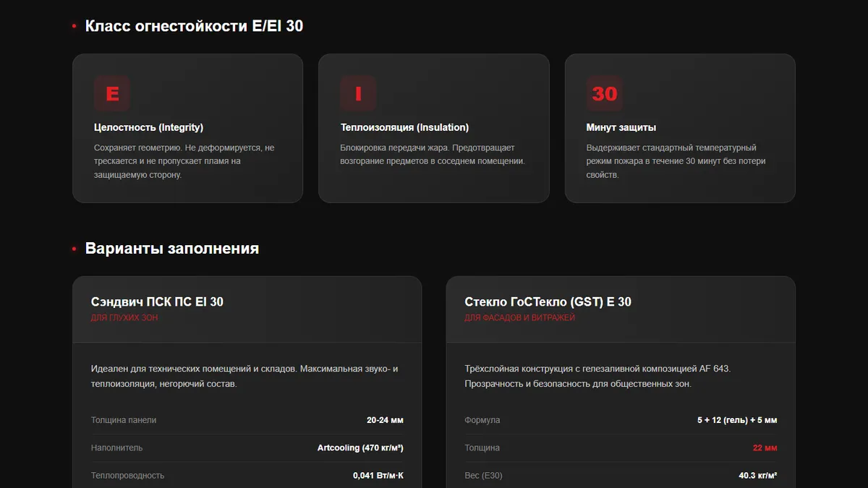Click the paragraph starting "Трёхслойная конструкция"
The image size is (868, 488).
pyautogui.click(x=598, y=376)
